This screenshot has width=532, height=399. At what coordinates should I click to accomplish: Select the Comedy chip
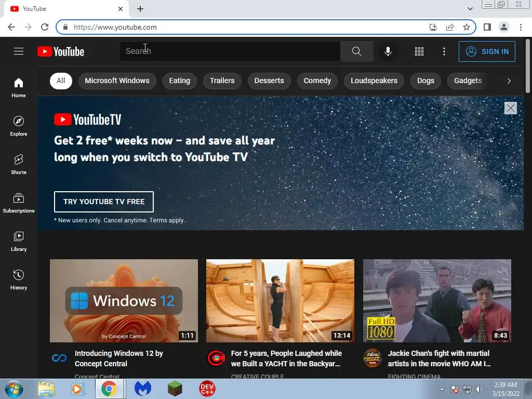pos(317,81)
